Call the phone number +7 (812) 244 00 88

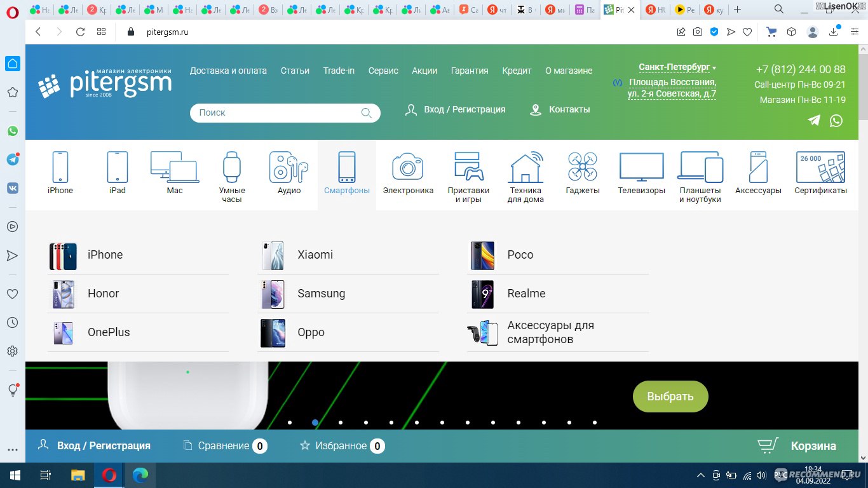801,69
